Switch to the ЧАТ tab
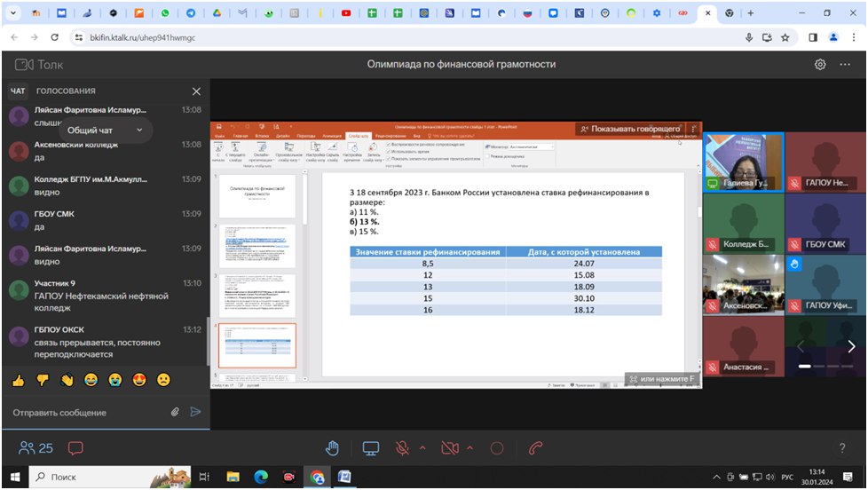868x490 pixels. point(18,91)
